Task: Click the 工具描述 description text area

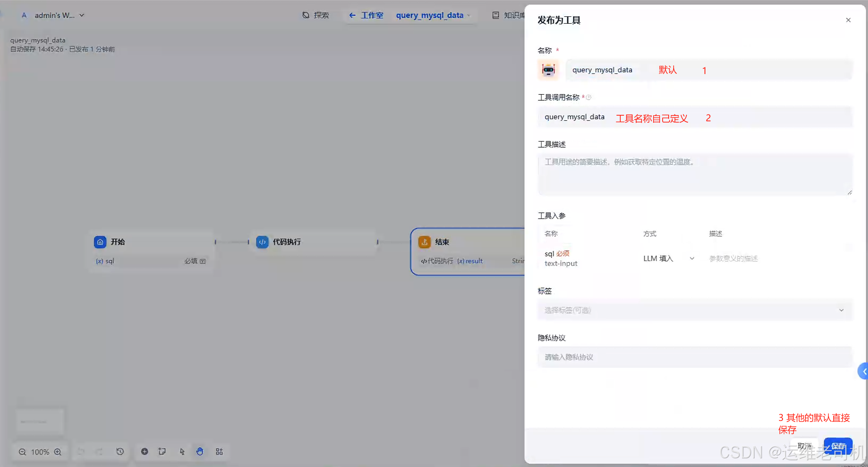Action: pyautogui.click(x=694, y=175)
